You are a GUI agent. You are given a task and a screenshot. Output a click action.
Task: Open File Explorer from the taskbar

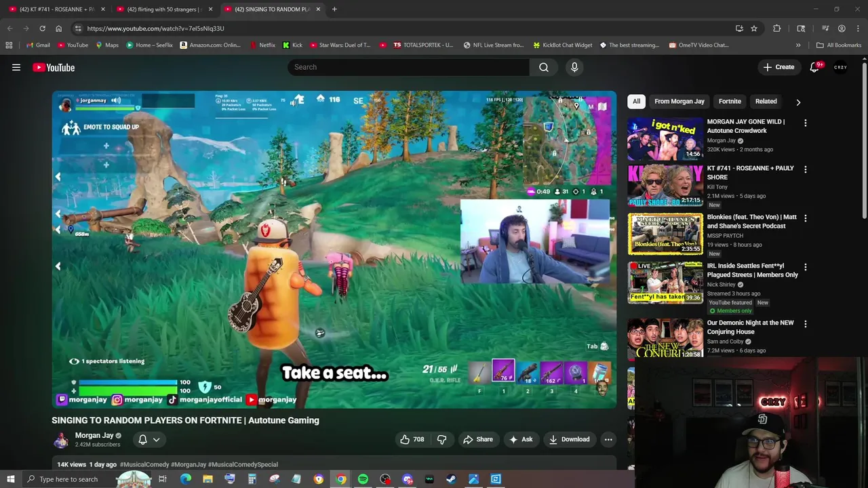[x=208, y=479]
